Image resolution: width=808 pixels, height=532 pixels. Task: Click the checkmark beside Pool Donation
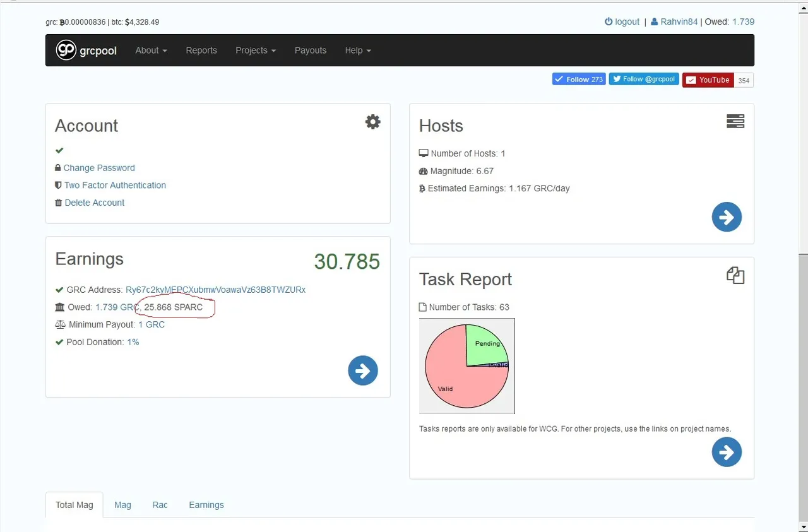coord(59,342)
